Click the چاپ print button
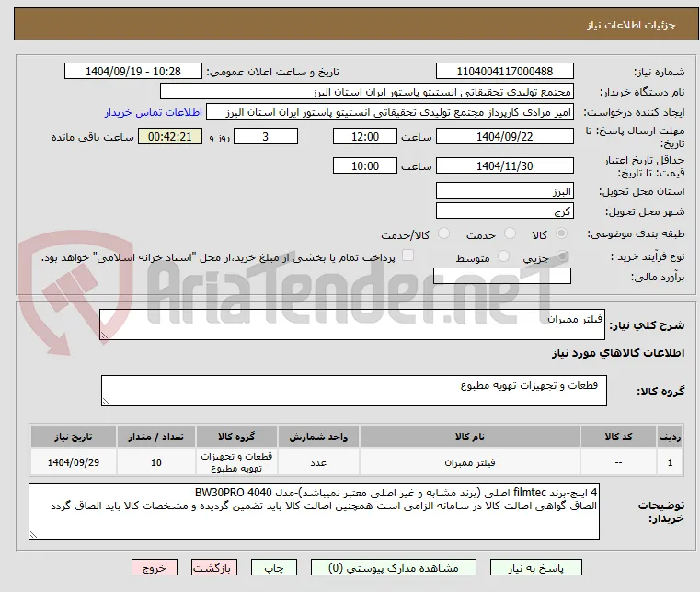Image resolution: width=700 pixels, height=592 pixels. pos(274,567)
